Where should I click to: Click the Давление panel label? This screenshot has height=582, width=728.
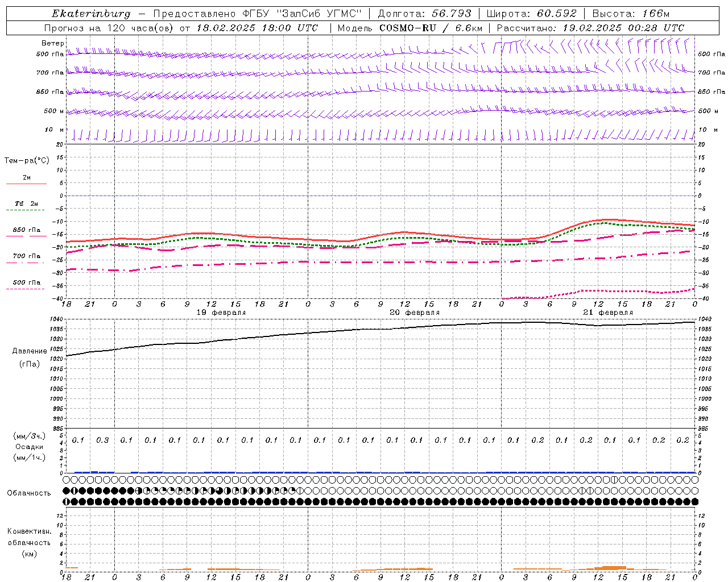30,351
